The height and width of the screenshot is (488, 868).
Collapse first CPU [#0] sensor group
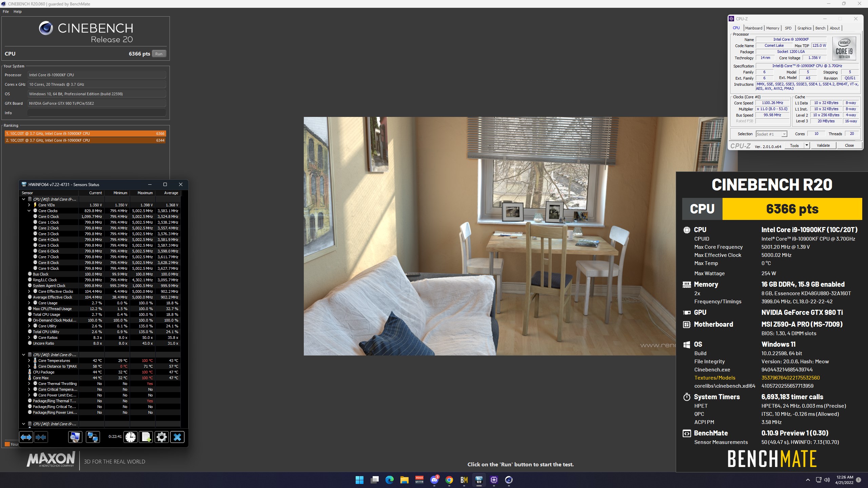pos(23,199)
